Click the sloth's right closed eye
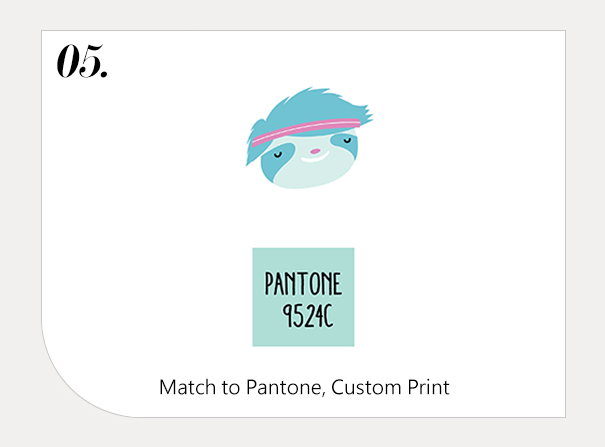Screen dimensions: 605x447 (347, 140)
